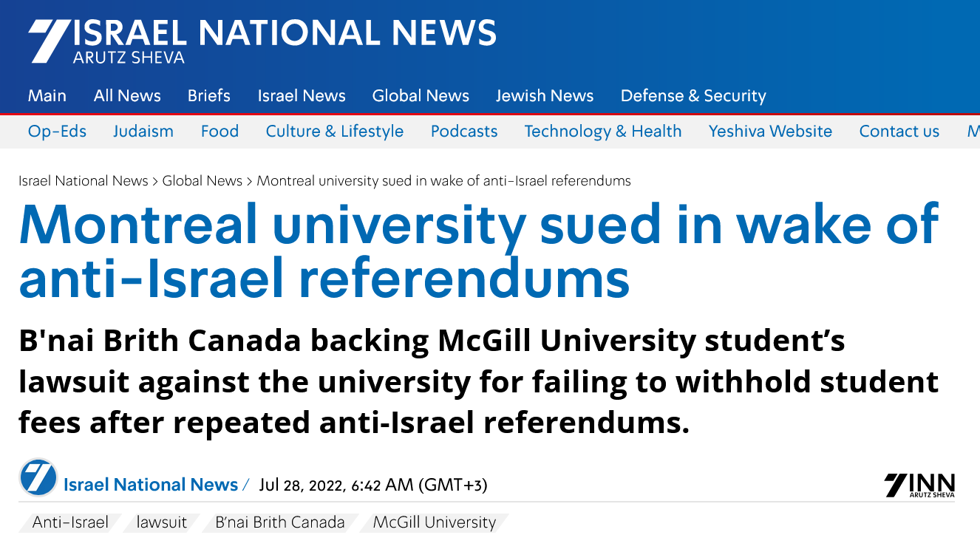Image resolution: width=980 pixels, height=552 pixels.
Task: Open Culture & Lifestyle section
Action: click(x=335, y=132)
